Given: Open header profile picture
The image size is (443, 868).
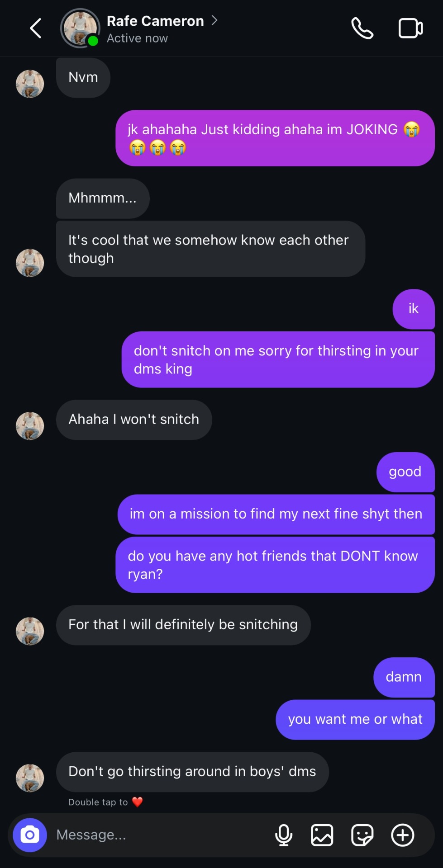Looking at the screenshot, I should coord(80,28).
